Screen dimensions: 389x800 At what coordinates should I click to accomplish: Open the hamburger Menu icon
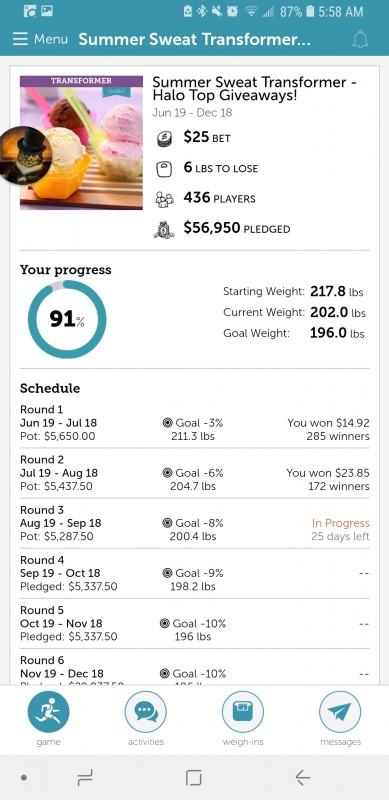pos(20,39)
